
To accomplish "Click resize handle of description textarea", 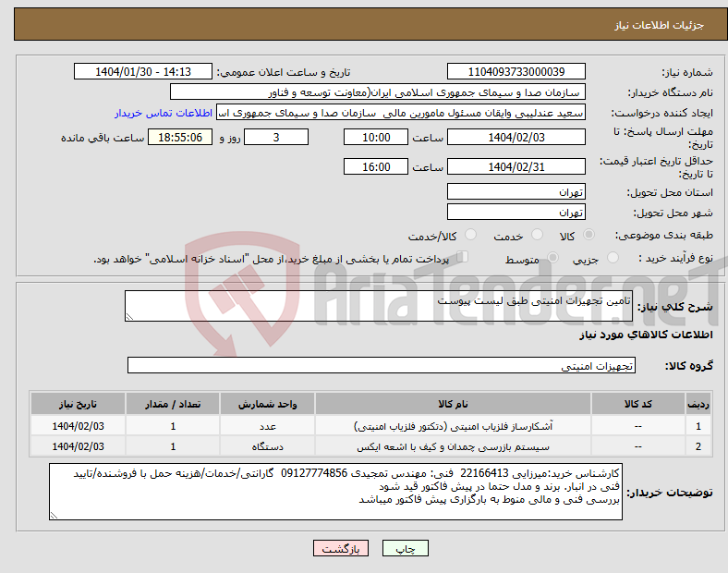I will click(x=129, y=317).
